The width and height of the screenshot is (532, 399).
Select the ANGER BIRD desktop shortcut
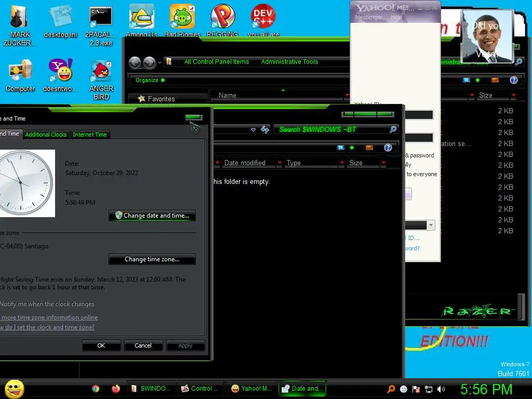[x=101, y=80]
